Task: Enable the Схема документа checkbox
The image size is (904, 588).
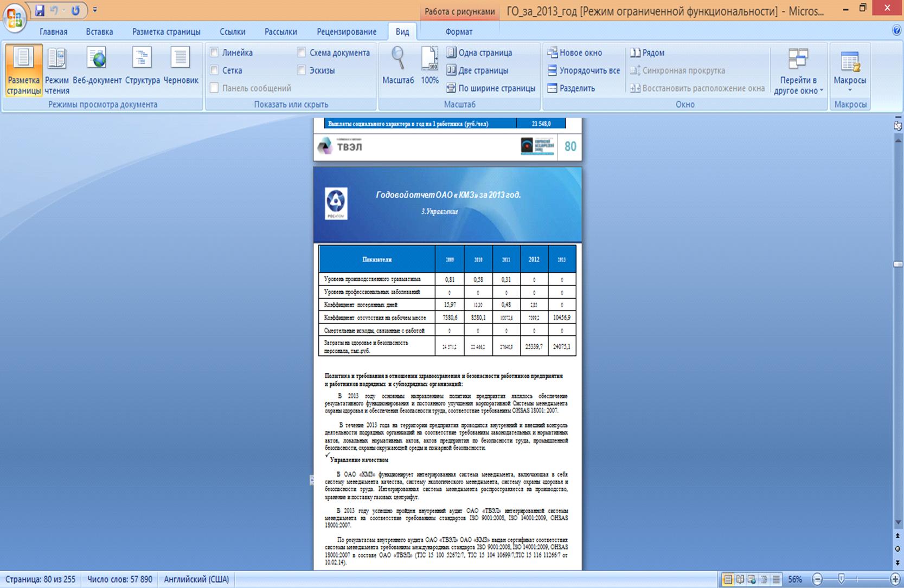Action: (302, 53)
